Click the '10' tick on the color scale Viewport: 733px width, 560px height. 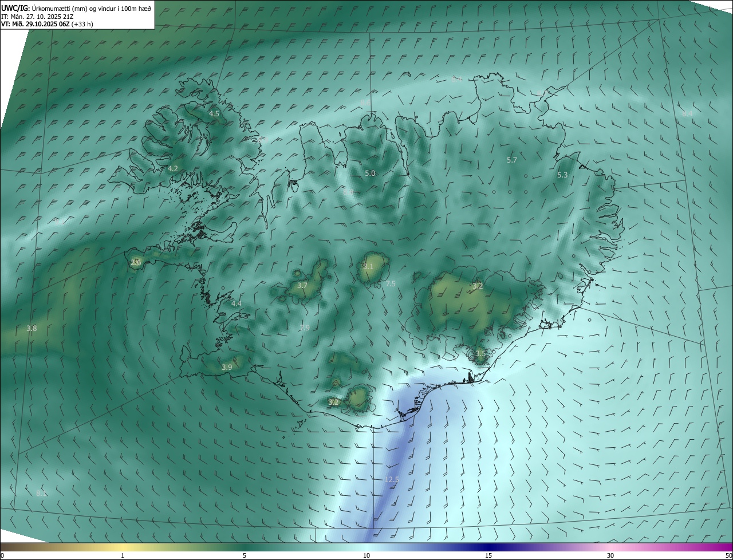(366, 555)
